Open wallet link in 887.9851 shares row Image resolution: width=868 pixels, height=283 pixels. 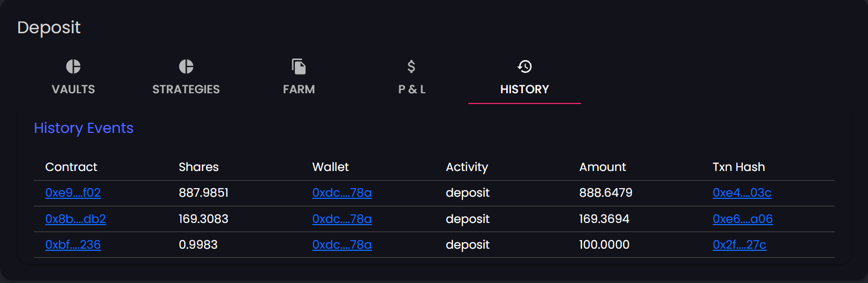[x=342, y=193]
